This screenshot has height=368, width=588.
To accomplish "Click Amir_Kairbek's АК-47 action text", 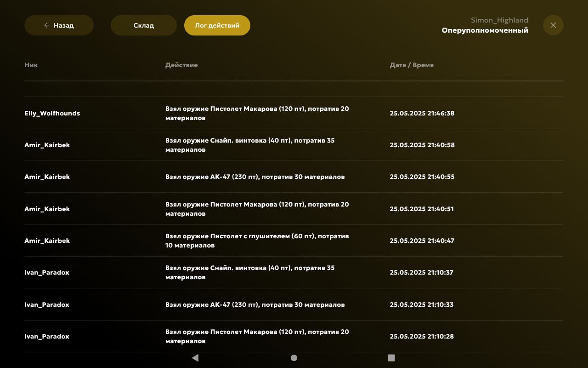I will 255,177.
